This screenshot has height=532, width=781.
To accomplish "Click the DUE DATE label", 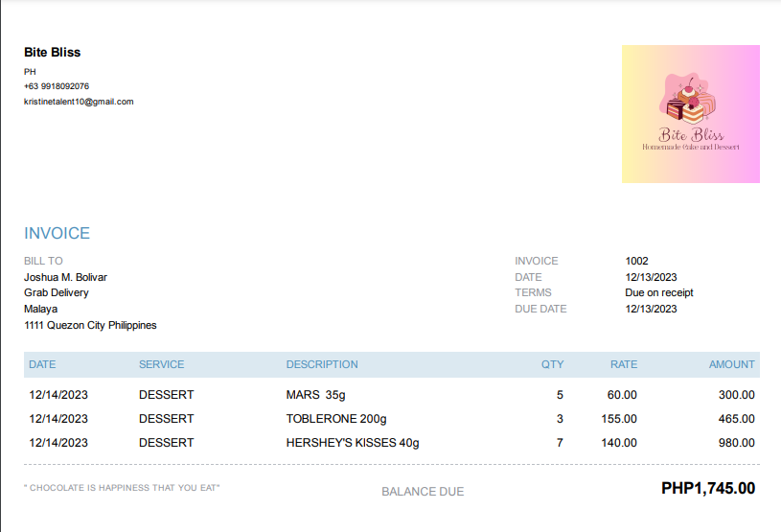I will click(540, 309).
